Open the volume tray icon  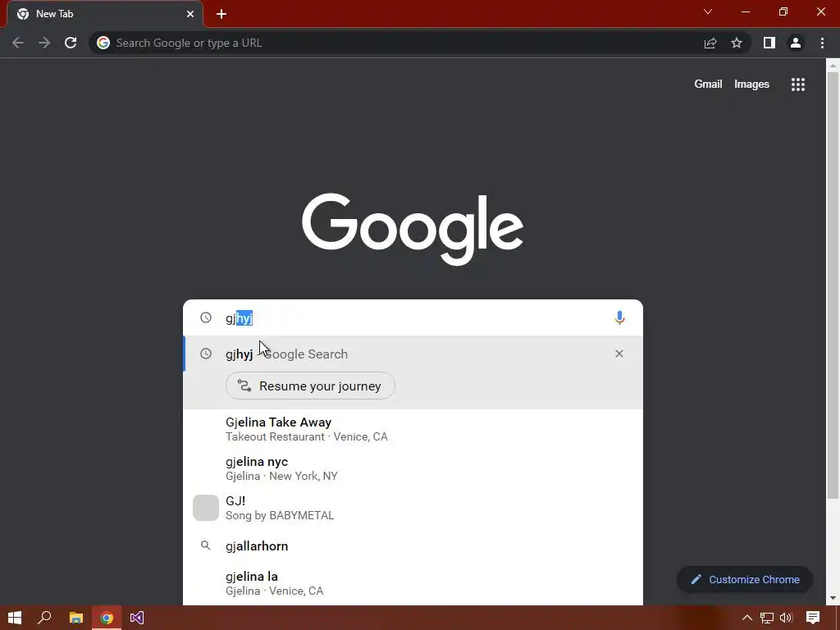coord(786,618)
